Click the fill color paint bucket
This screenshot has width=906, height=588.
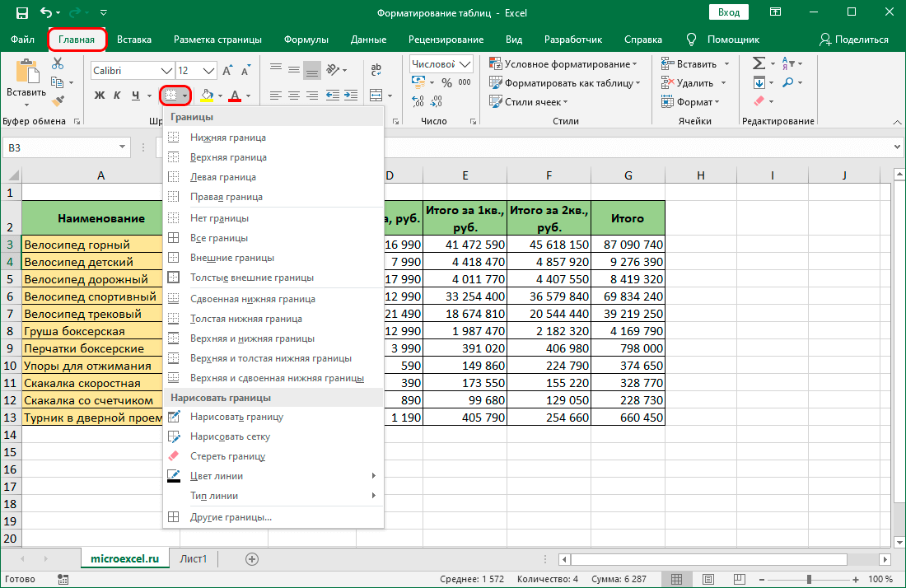(x=206, y=96)
